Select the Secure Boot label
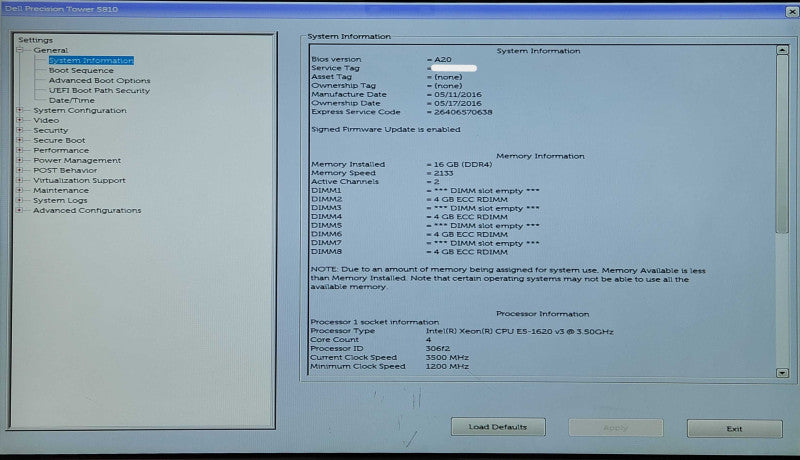800x460 pixels. coord(59,140)
